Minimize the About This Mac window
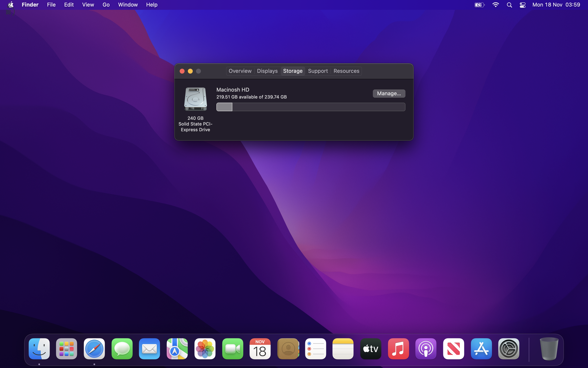 [x=190, y=71]
